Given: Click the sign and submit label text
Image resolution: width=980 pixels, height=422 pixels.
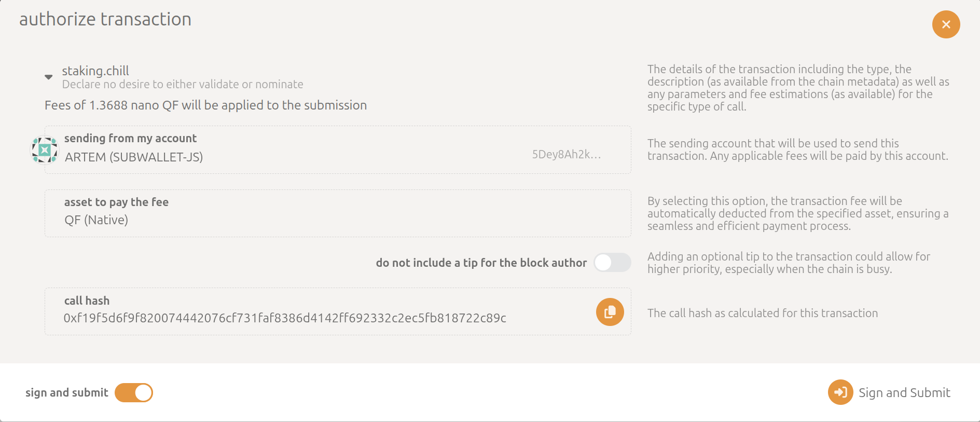Looking at the screenshot, I should point(66,392).
